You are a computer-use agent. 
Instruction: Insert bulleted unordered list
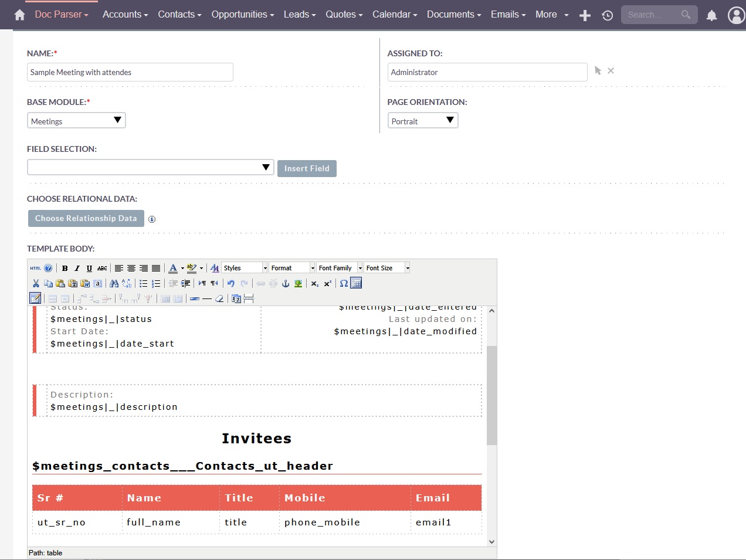[143, 283]
